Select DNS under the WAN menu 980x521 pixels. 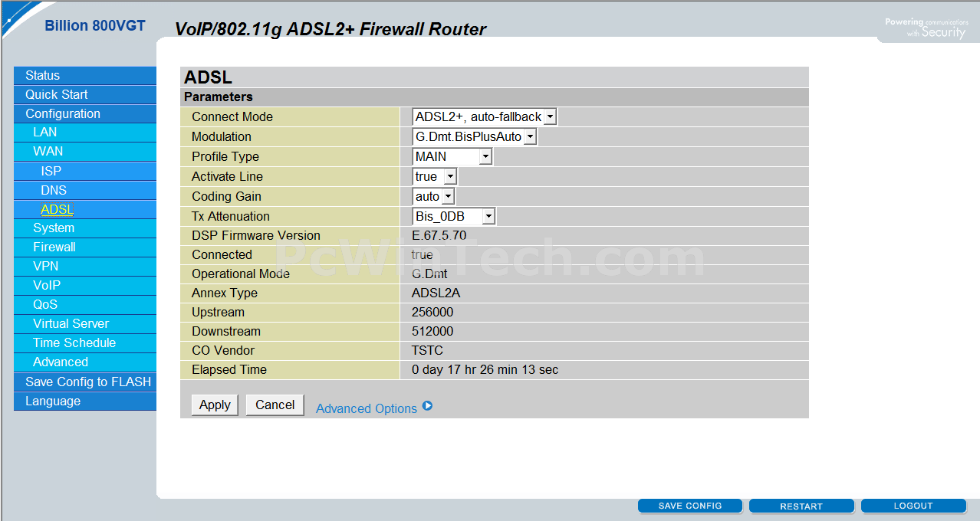click(54, 190)
